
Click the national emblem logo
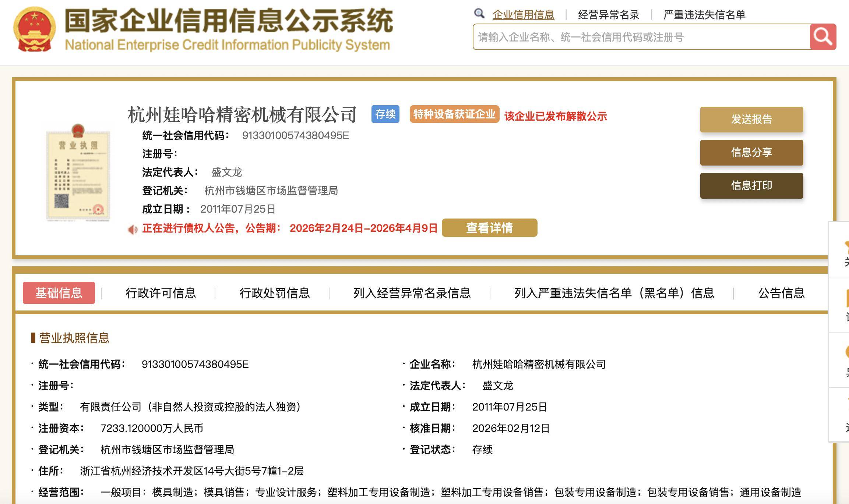pyautogui.click(x=34, y=29)
